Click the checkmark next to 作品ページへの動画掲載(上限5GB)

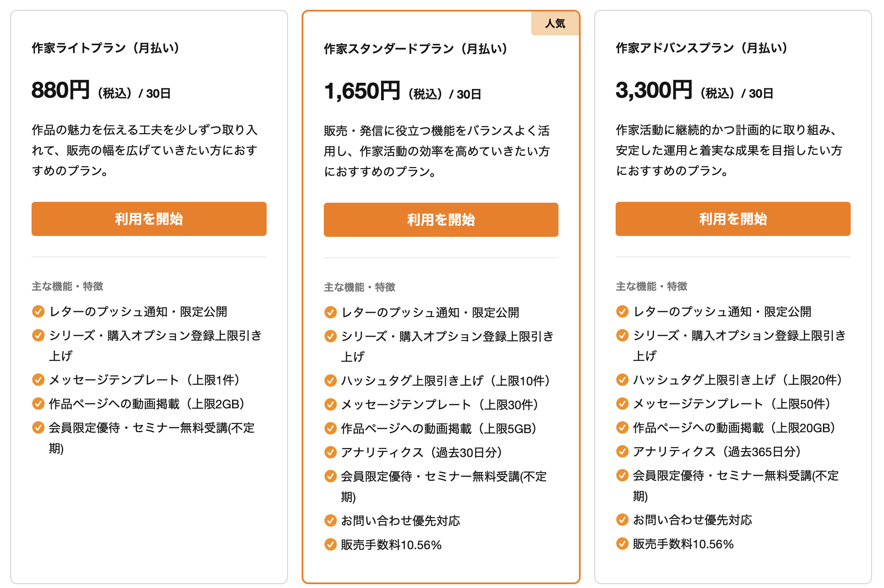click(x=330, y=428)
